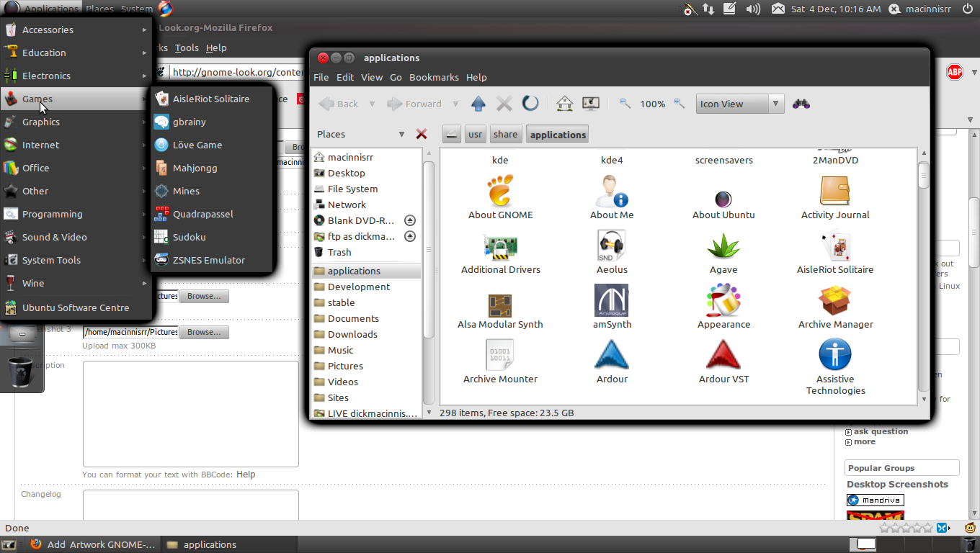Click the Back navigation button
This screenshot has width=980, height=553.
click(339, 104)
